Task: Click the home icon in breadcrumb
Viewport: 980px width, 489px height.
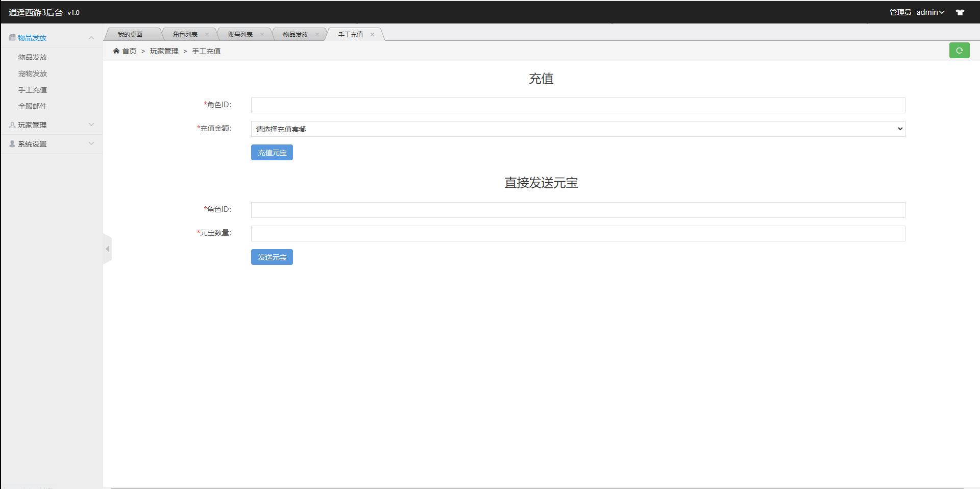Action: click(116, 51)
